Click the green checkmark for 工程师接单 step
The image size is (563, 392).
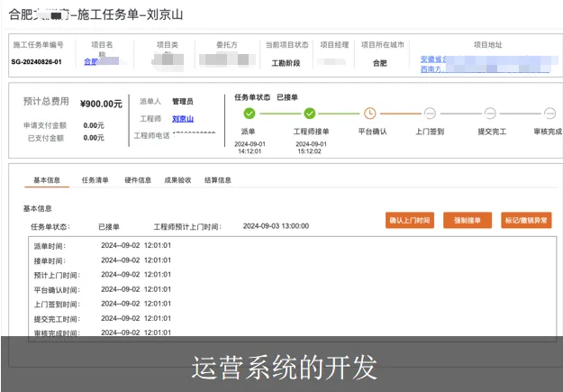click(x=309, y=114)
